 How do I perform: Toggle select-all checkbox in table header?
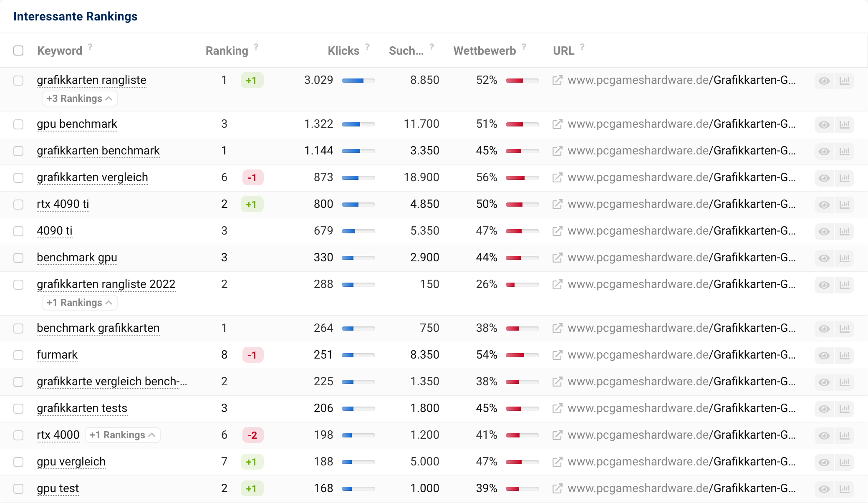(18, 51)
